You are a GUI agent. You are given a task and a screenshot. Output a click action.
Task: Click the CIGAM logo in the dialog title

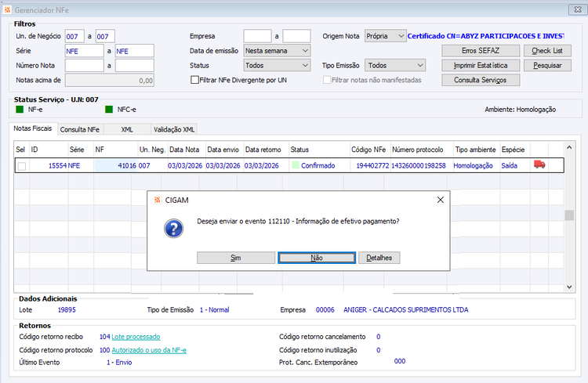157,201
